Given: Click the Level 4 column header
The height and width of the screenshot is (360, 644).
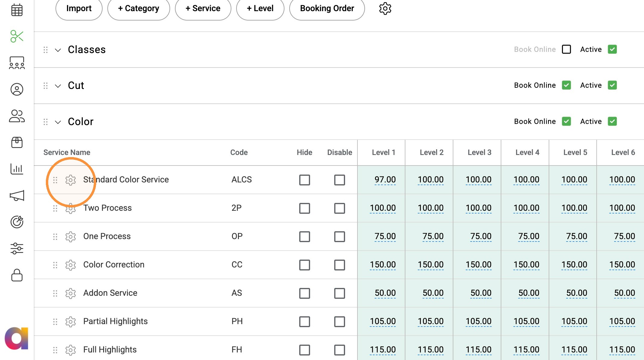Looking at the screenshot, I should point(528,153).
